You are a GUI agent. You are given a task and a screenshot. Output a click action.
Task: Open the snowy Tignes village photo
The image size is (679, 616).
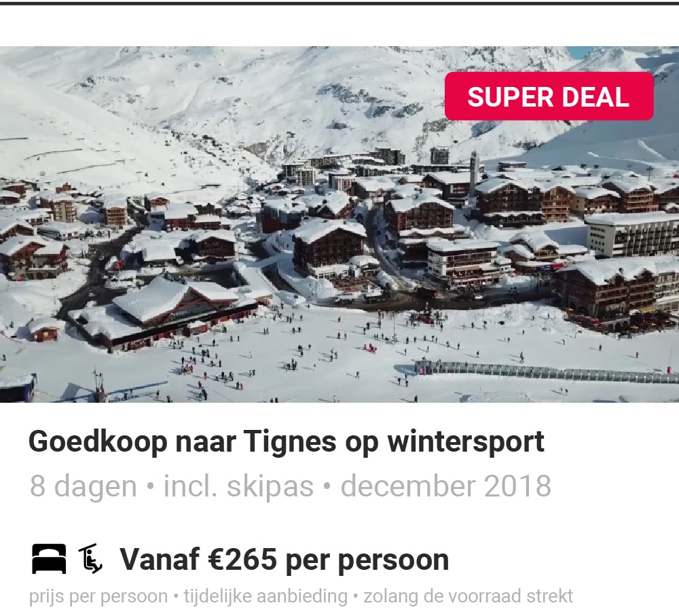click(x=339, y=224)
